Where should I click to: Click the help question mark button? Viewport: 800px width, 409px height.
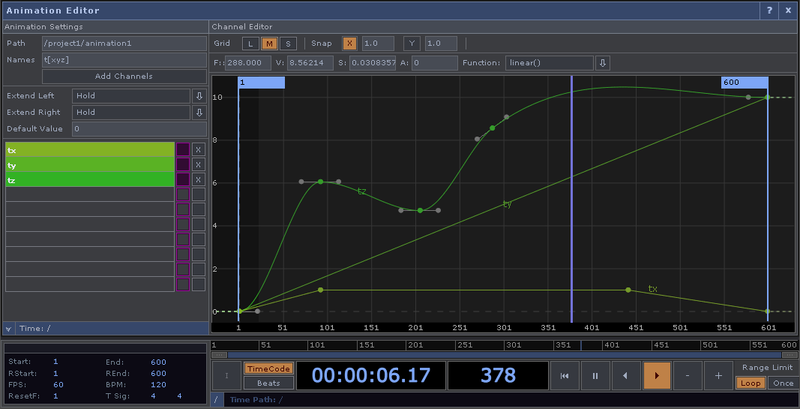pyautogui.click(x=769, y=10)
